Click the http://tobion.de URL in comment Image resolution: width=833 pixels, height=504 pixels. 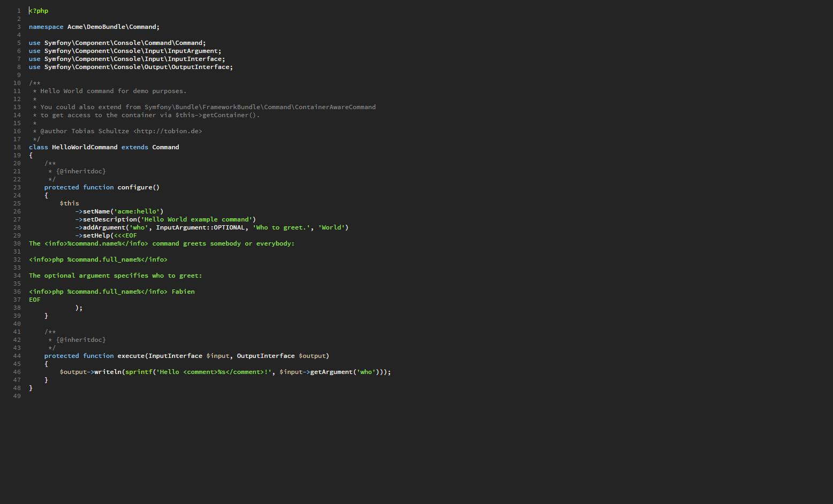pyautogui.click(x=168, y=131)
